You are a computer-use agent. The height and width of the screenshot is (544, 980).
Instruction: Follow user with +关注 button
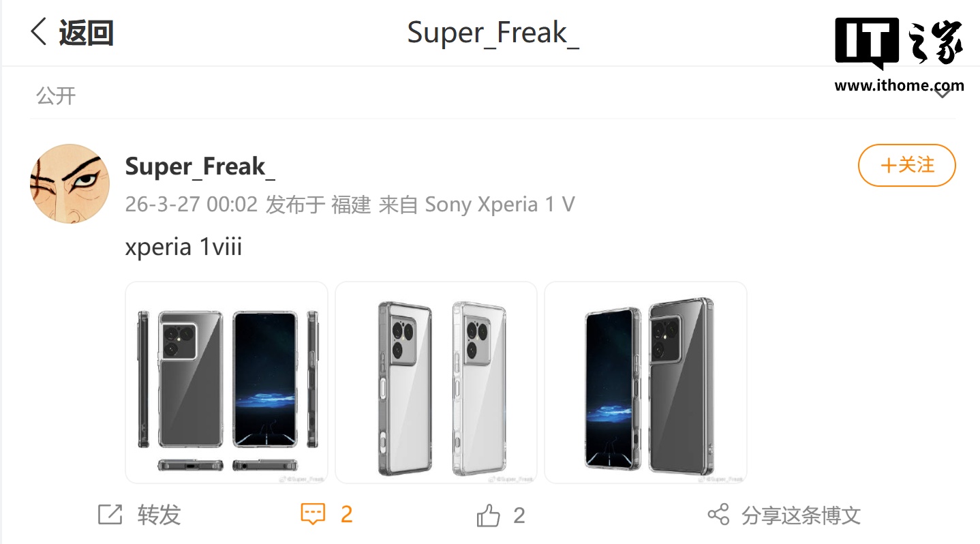coord(906,165)
